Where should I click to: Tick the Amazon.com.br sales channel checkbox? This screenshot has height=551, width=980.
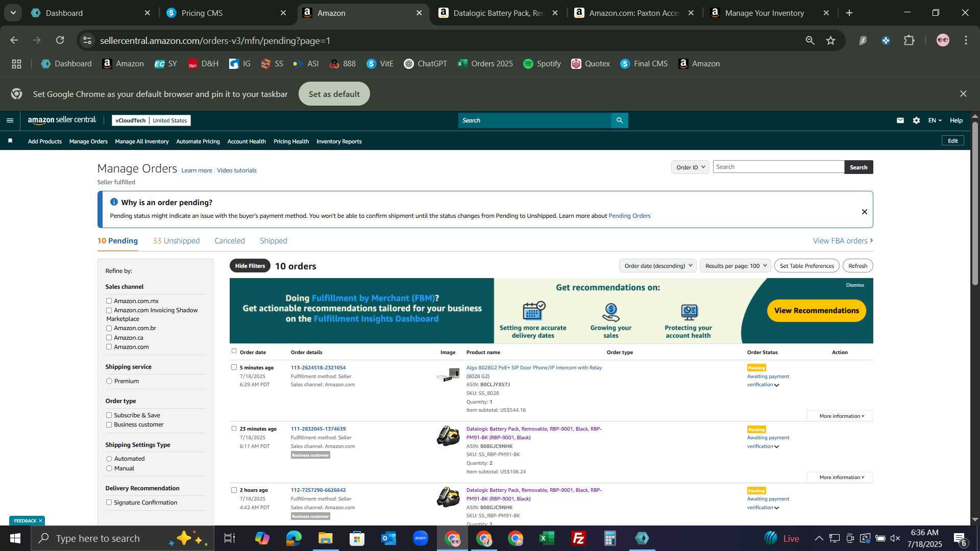click(x=109, y=328)
